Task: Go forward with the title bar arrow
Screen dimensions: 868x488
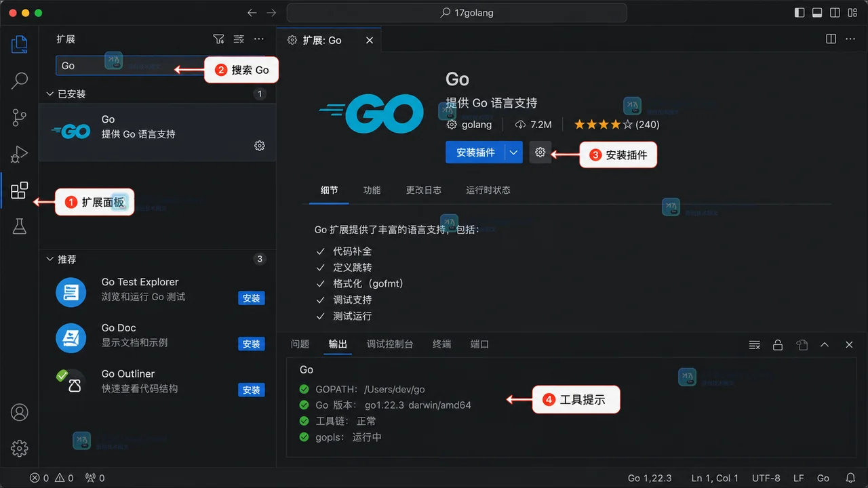Action: [271, 13]
